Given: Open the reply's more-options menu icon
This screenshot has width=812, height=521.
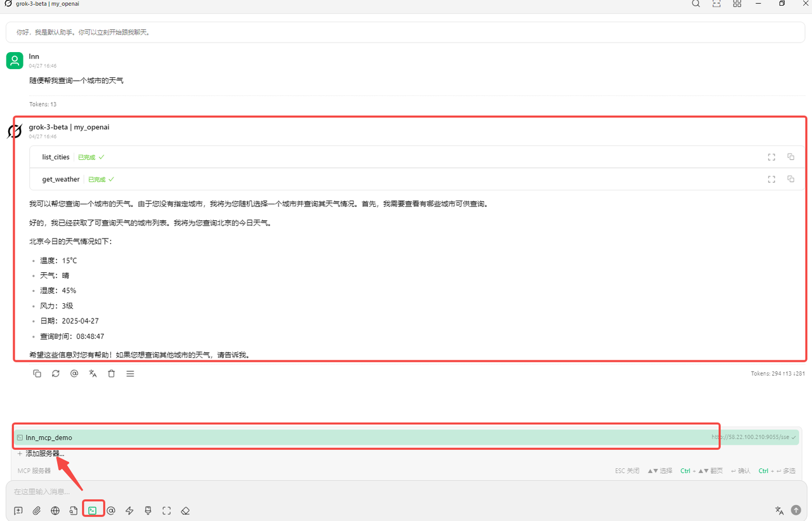Looking at the screenshot, I should click(130, 374).
